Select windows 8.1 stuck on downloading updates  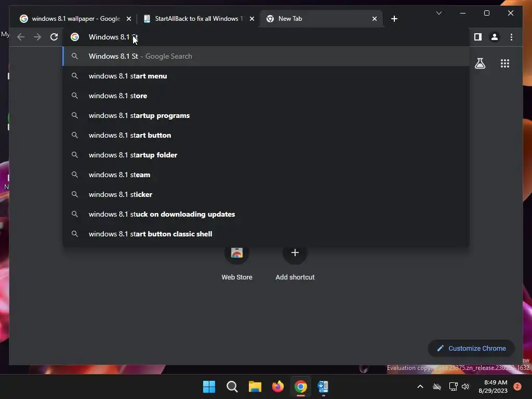266,214
